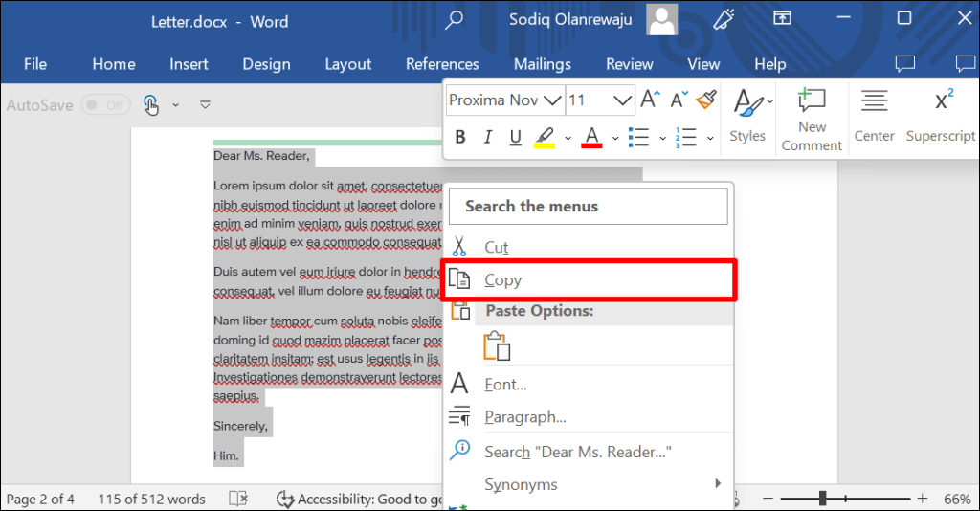The height and width of the screenshot is (511, 980).
Task: Open the bullets list dropdown arrow
Action: tap(662, 139)
